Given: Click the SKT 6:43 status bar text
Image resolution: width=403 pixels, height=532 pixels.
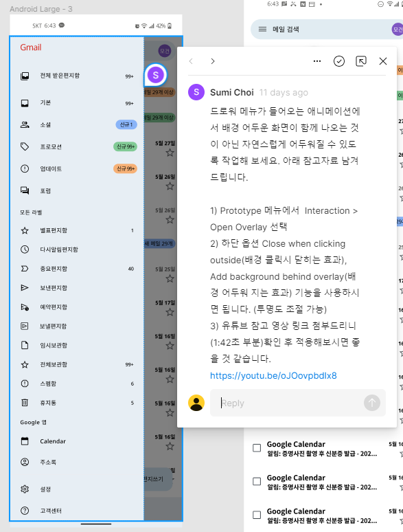Looking at the screenshot, I should pos(44,26).
